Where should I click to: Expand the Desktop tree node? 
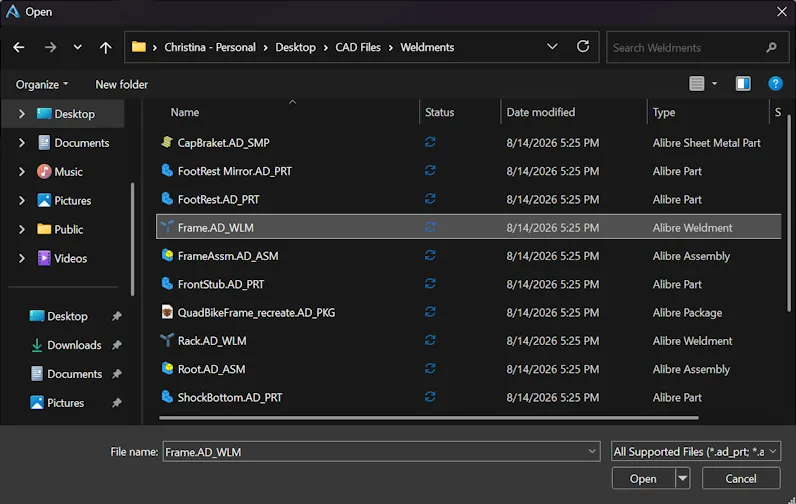pos(21,114)
